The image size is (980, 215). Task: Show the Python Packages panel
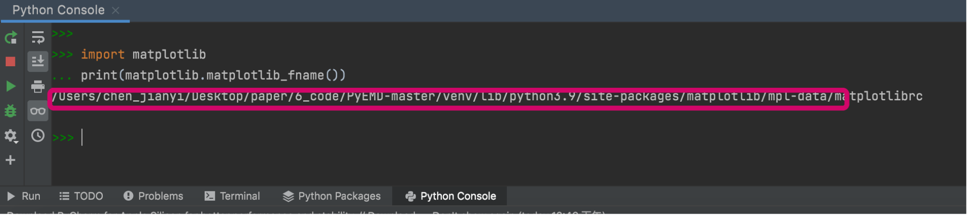332,196
